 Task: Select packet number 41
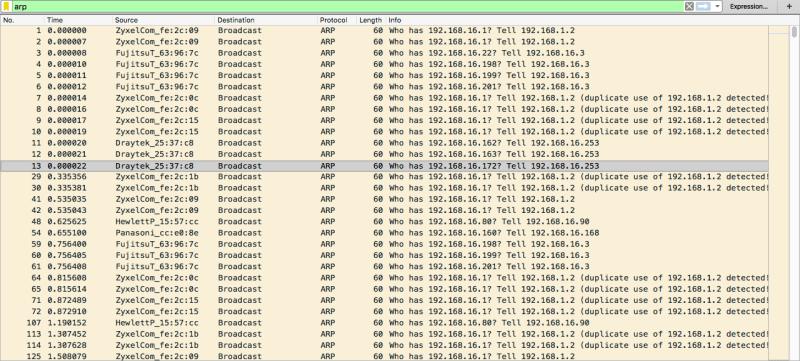pos(384,199)
